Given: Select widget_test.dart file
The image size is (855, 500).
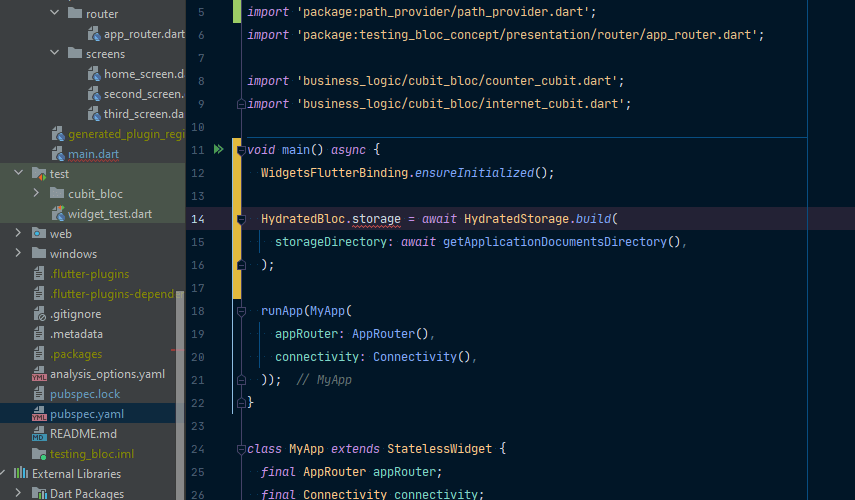Looking at the screenshot, I should click(110, 214).
